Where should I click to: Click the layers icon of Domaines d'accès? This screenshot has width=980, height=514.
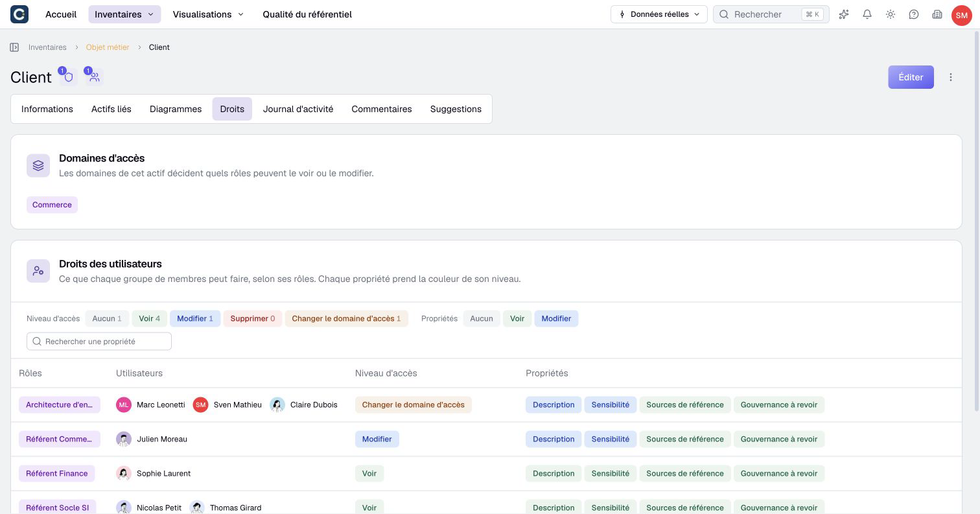click(38, 165)
